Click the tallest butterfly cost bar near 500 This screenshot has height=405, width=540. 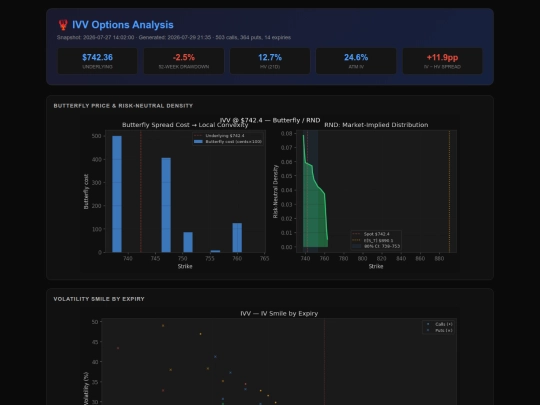coord(117,194)
